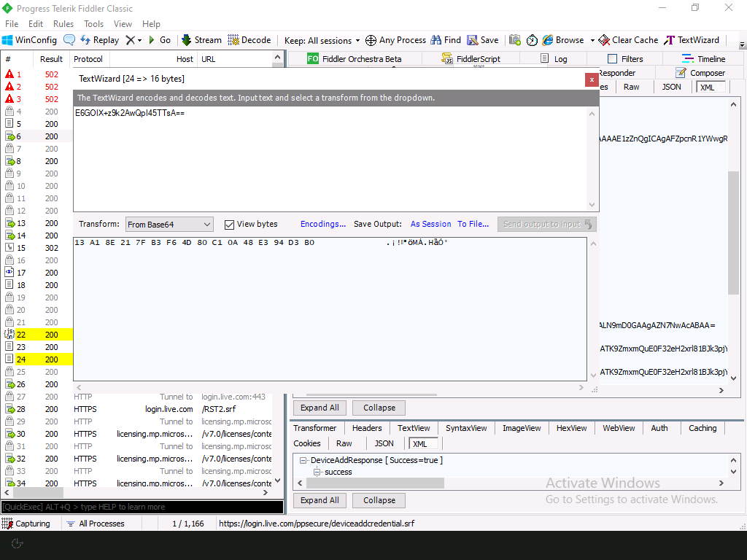
Task: Toggle the View bytes checkbox
Action: point(230,225)
